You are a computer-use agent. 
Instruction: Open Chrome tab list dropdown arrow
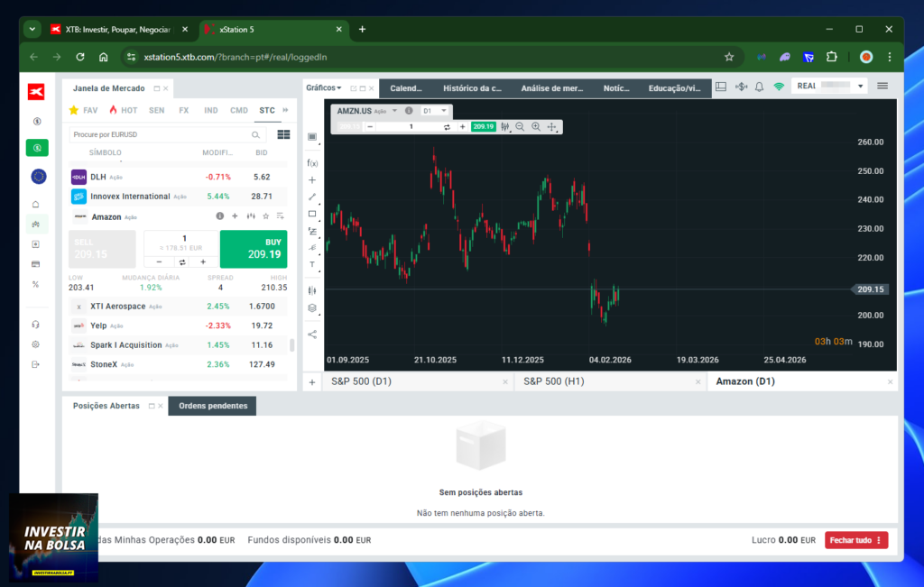[x=32, y=29]
